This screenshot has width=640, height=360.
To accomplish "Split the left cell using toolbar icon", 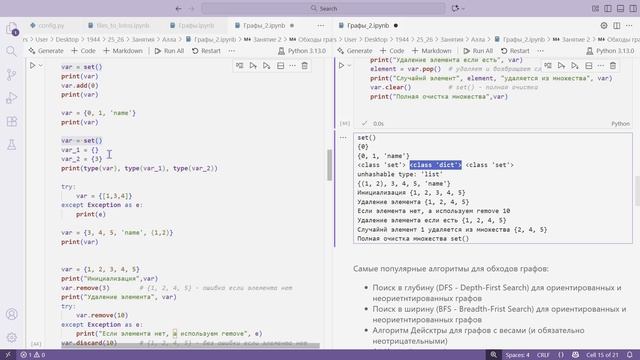I will 280,66.
